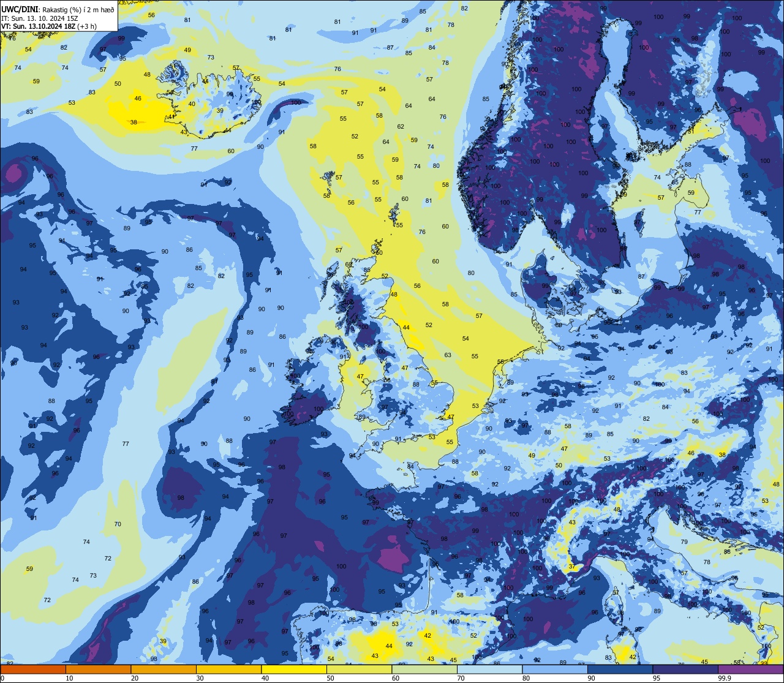Click the humidity value '63' on the map

click(x=448, y=355)
